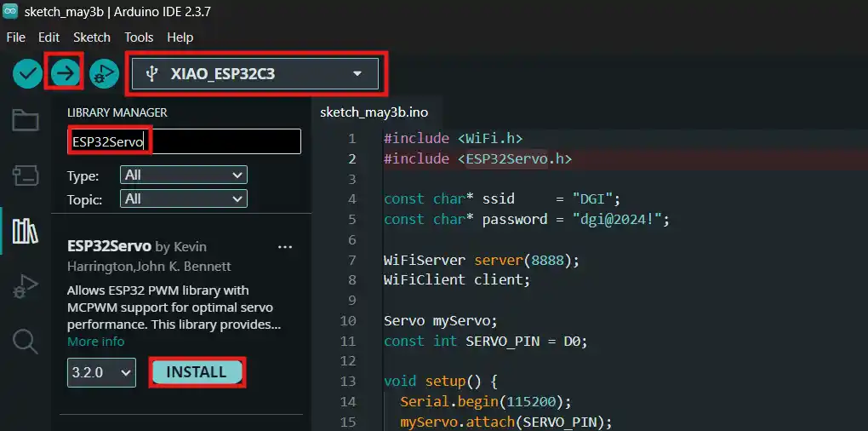
Task: Click the WiFiClient client; line
Action: (x=457, y=279)
